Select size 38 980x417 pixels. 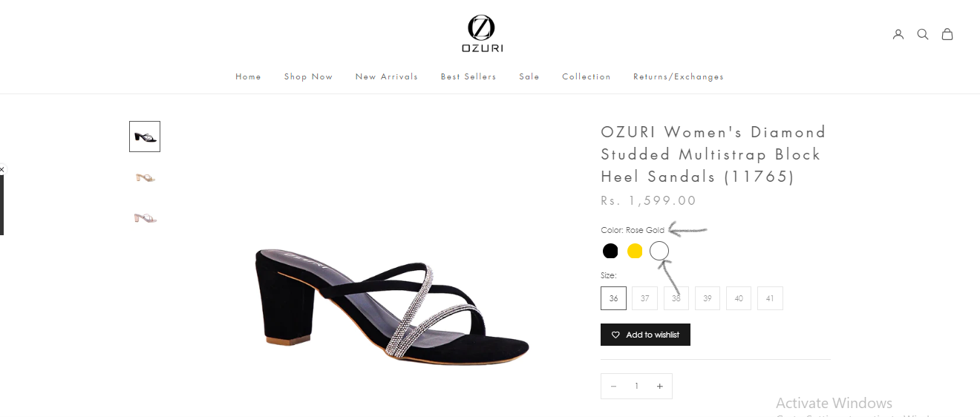pos(676,298)
